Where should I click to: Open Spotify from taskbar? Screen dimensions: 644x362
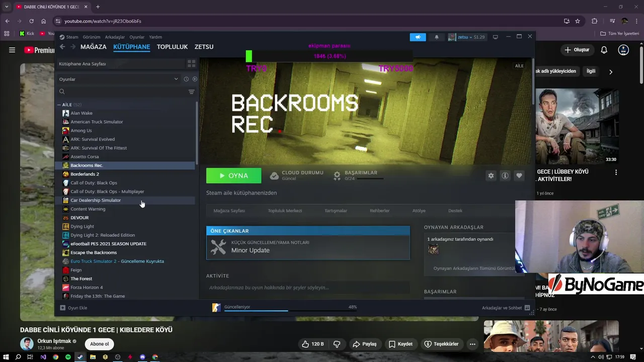[68, 357]
